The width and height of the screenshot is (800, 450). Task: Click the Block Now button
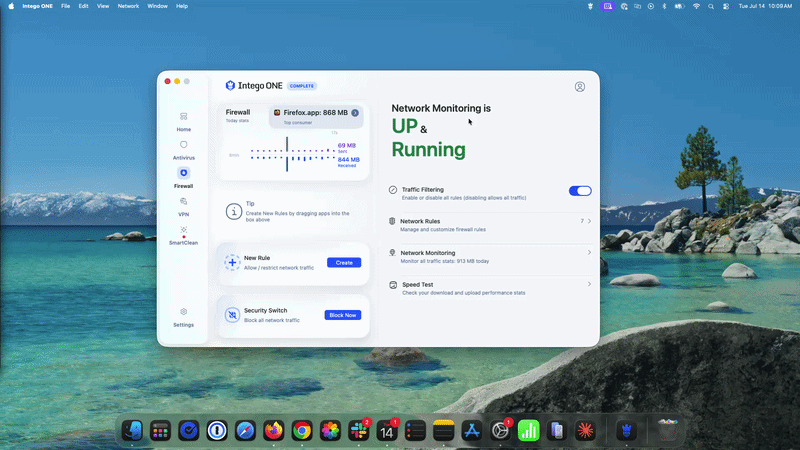pos(343,315)
